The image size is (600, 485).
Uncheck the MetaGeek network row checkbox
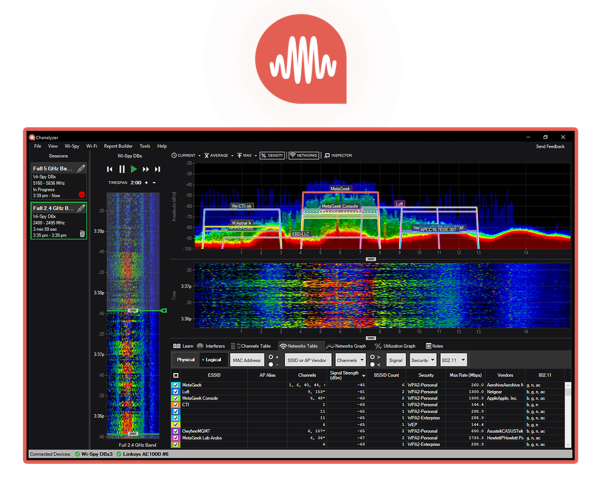176,385
